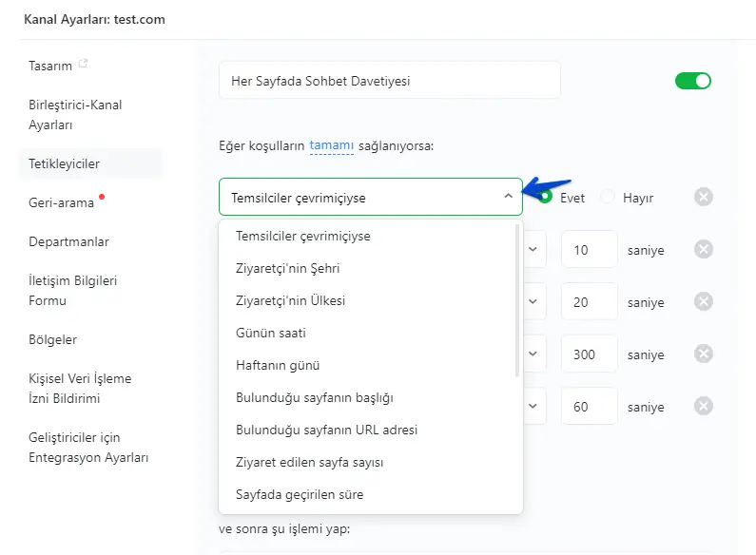Viewport: 756px width, 555px height.
Task: Delete the condition with 20 saniye
Action: tap(703, 301)
